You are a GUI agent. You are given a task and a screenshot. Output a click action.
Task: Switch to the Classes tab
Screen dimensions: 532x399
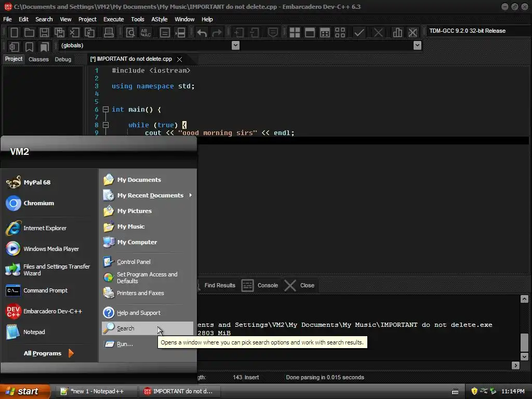[38, 59]
